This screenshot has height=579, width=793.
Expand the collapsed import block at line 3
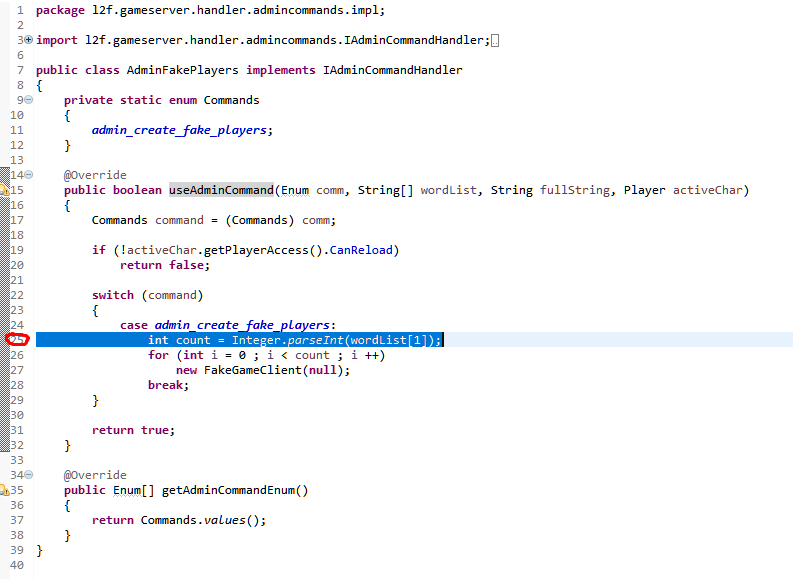tap(28, 40)
